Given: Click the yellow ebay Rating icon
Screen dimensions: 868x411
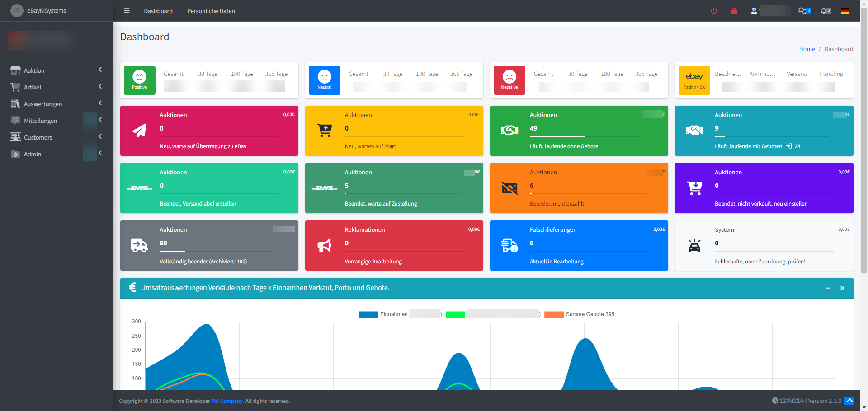Looking at the screenshot, I should tap(694, 80).
